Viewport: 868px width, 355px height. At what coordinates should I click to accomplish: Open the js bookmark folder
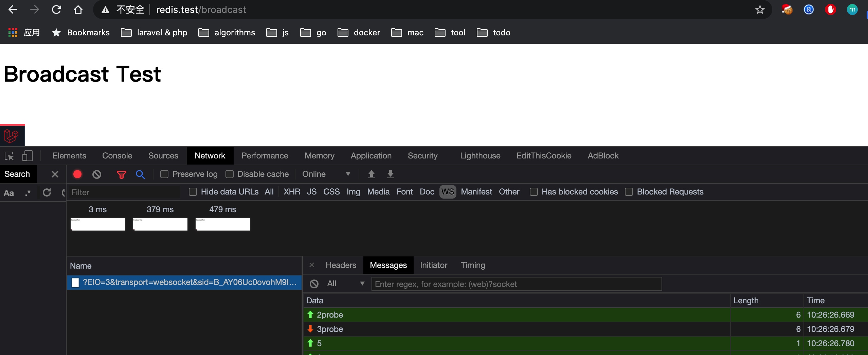[277, 32]
